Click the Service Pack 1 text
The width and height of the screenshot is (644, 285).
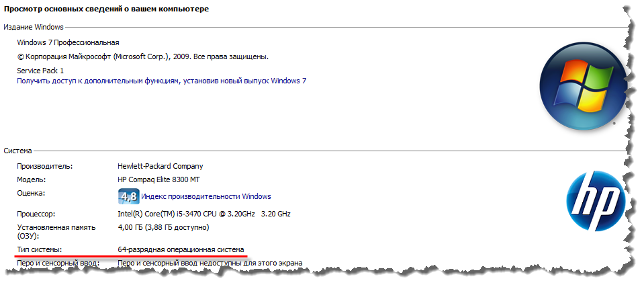(x=40, y=71)
